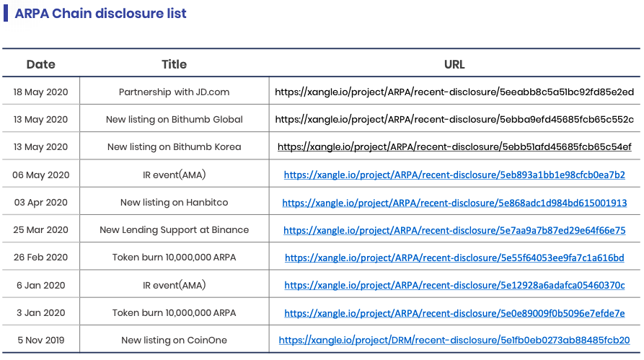
Task: Open the 06 May 2020 AMA disclosure link
Action: (454, 175)
